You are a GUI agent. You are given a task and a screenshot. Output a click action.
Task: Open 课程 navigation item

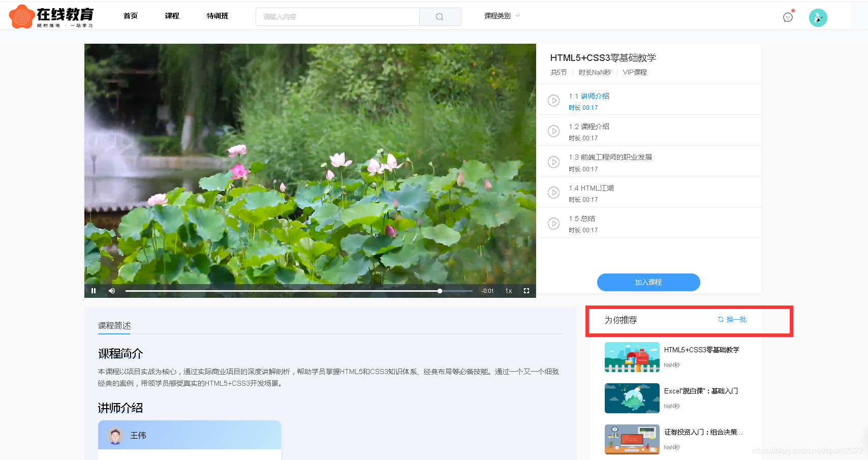(x=172, y=16)
